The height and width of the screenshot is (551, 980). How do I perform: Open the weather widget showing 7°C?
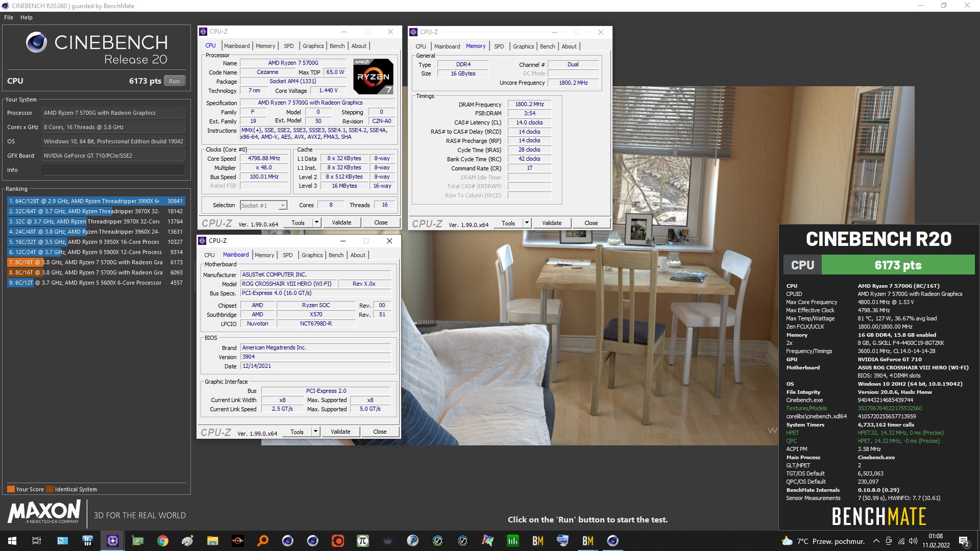click(823, 541)
